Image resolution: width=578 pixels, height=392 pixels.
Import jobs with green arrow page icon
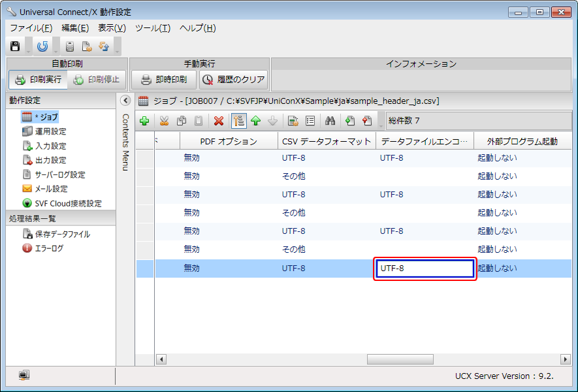pyautogui.click(x=350, y=121)
